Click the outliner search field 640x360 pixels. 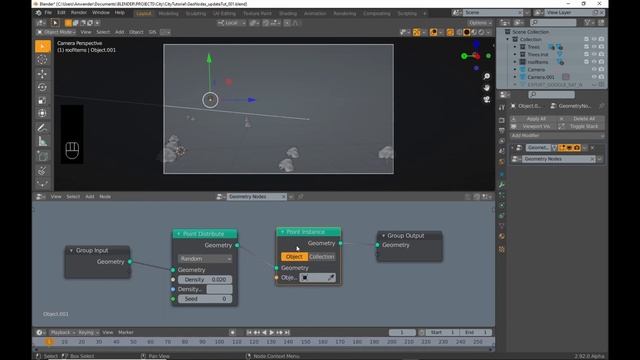click(553, 23)
